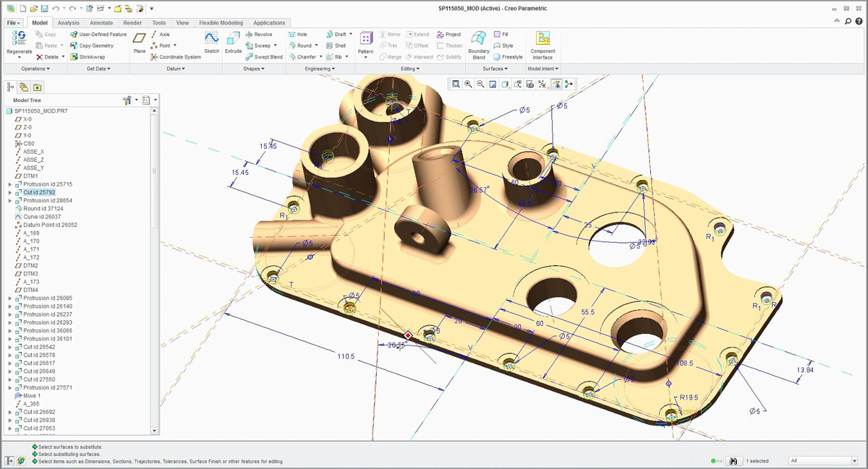Click the Regenerate icon
Image resolution: width=868 pixels, height=469 pixels.
(19, 38)
